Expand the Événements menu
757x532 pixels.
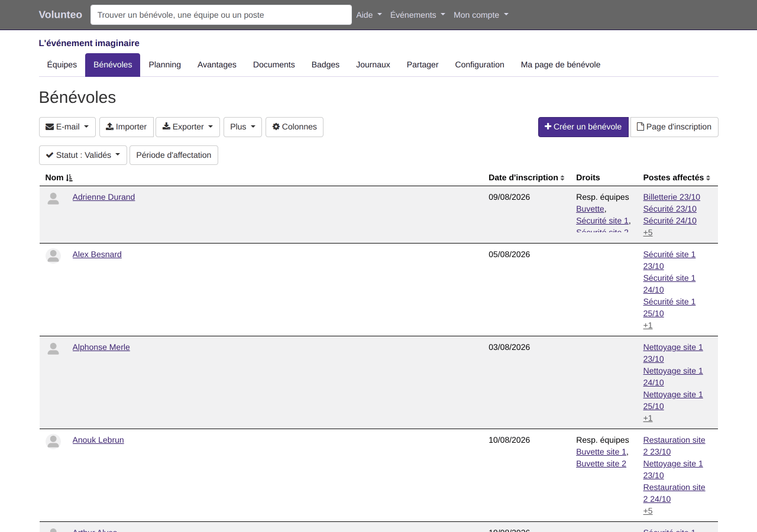tap(418, 15)
